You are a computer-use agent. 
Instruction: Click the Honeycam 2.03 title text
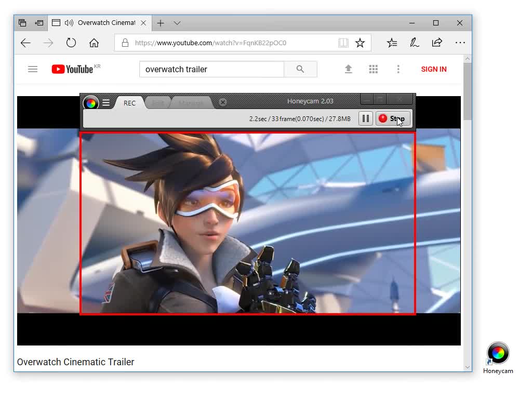(x=310, y=101)
